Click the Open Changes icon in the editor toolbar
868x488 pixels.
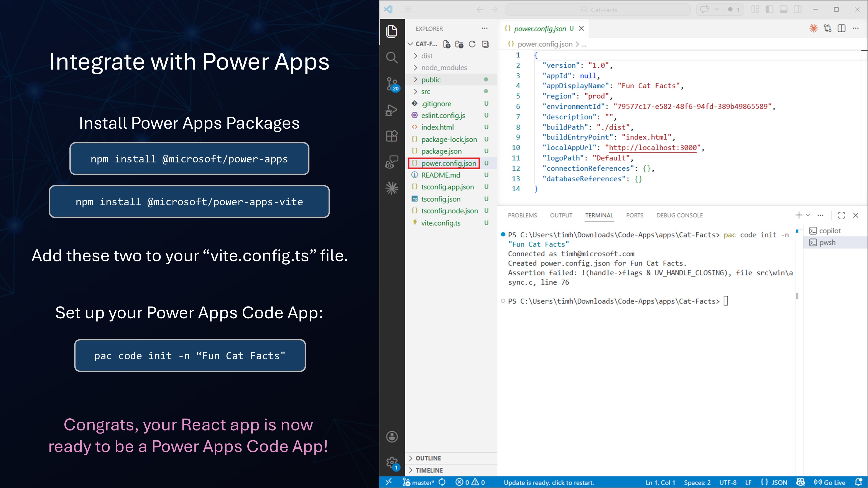pos(828,29)
